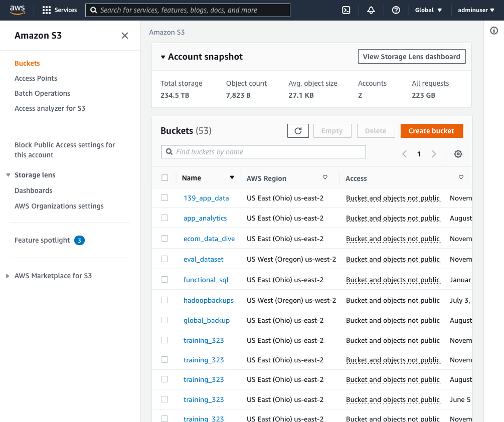Open the info panel icon
504x422 pixels.
coord(494,31)
